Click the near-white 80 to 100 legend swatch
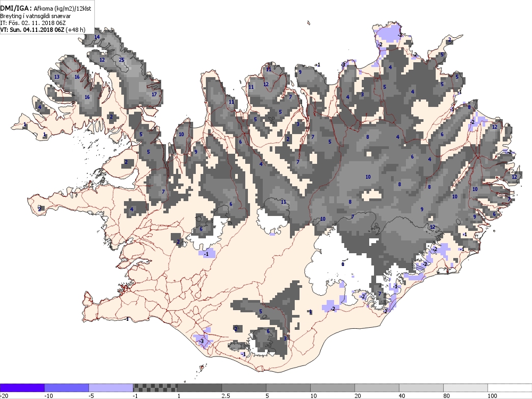The image size is (532, 399). pos(465,388)
